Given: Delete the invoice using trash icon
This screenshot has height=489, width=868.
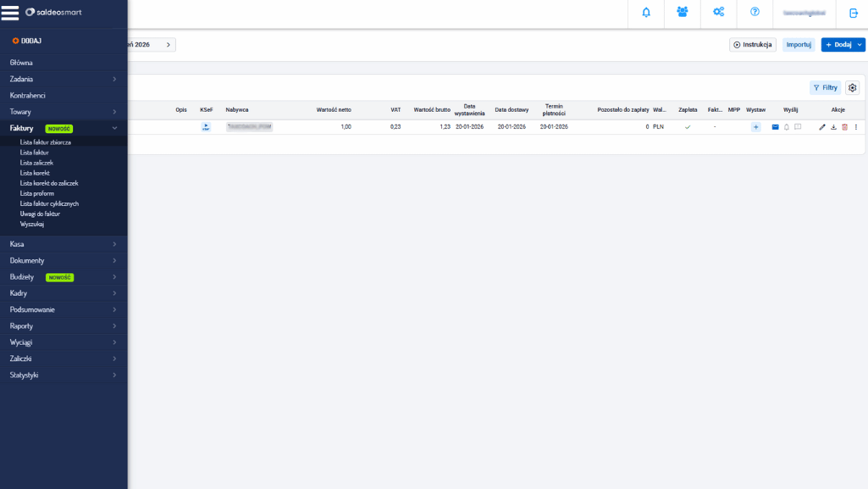Looking at the screenshot, I should tap(844, 127).
